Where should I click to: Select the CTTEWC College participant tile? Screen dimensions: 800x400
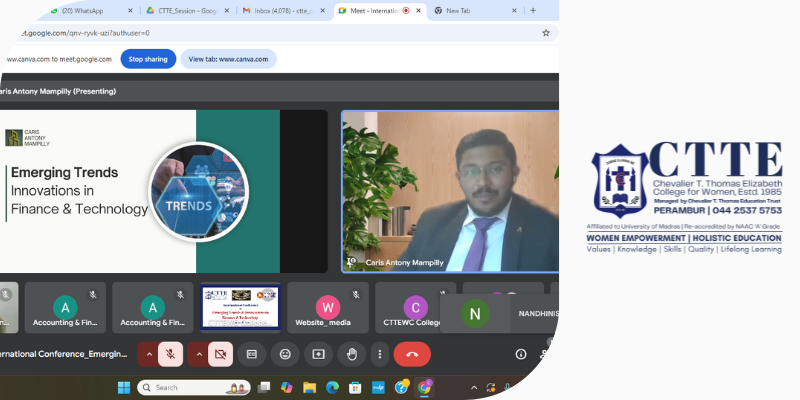tap(415, 308)
